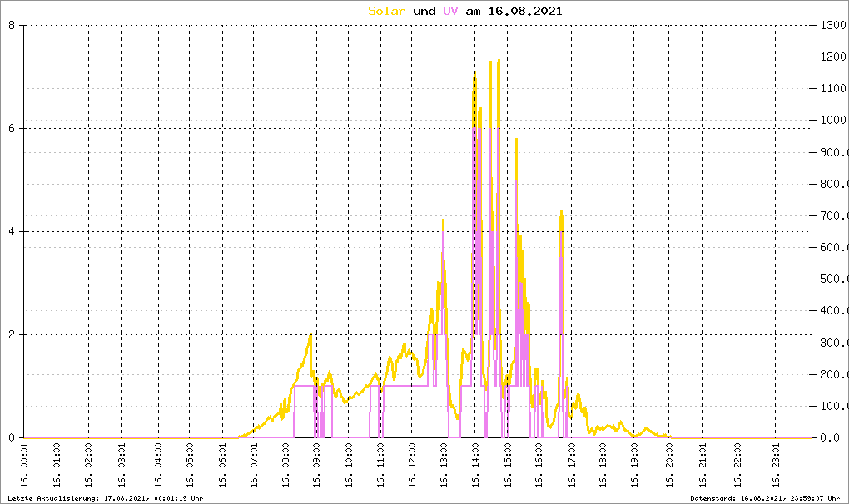Click the UV axis value 4

point(12,231)
